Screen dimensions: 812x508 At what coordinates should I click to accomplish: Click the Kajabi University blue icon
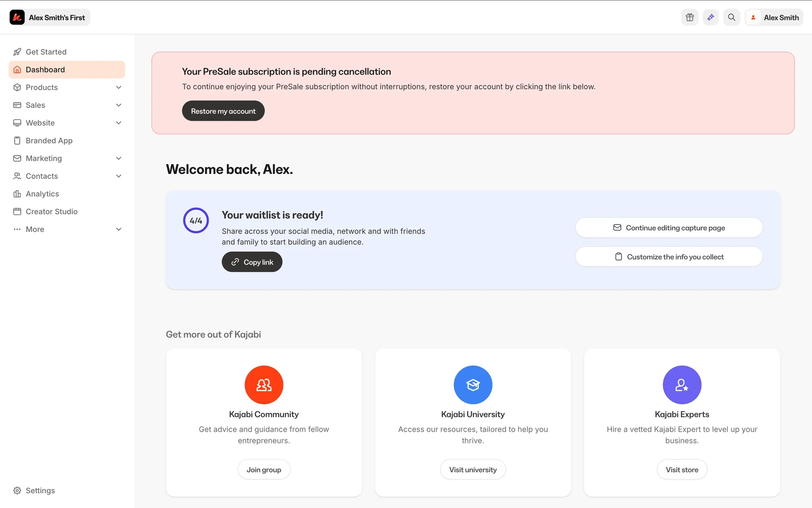click(x=473, y=385)
